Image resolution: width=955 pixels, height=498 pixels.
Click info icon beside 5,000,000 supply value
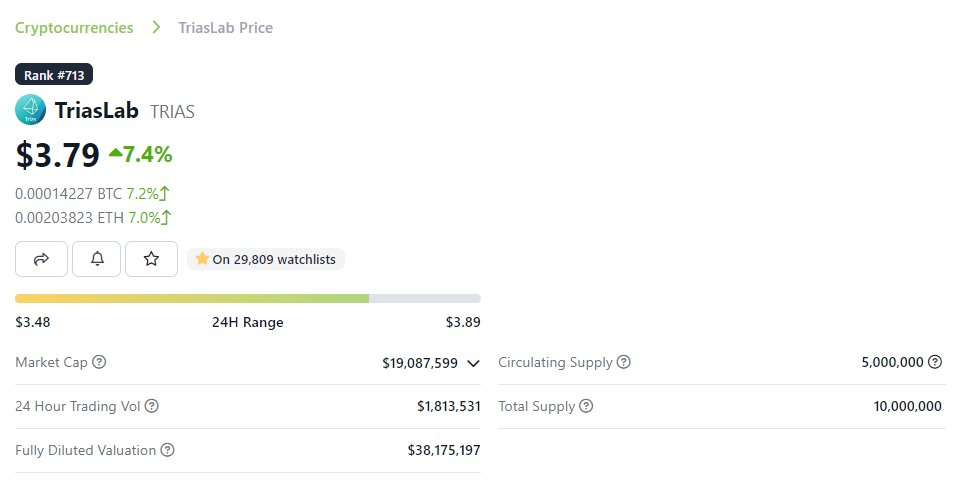tap(935, 362)
